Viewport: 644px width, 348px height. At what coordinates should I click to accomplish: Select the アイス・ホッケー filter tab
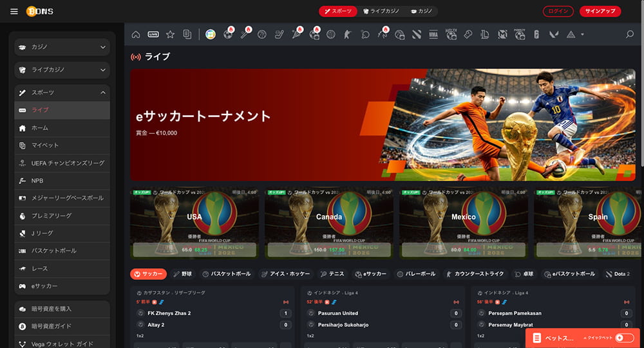coord(286,274)
